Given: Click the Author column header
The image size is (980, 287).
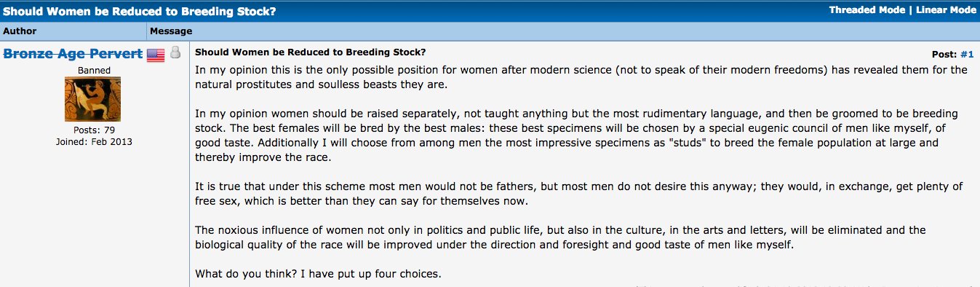Looking at the screenshot, I should [20, 31].
